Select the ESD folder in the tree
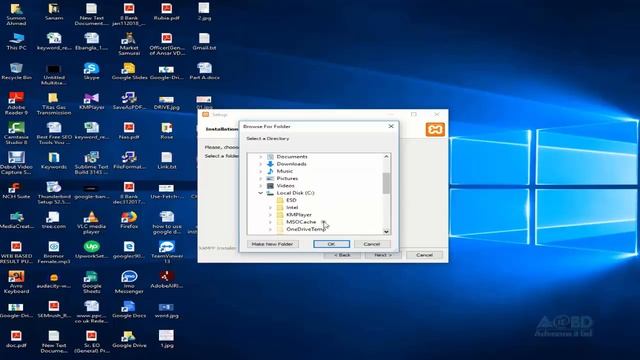640x360 pixels. click(291, 200)
